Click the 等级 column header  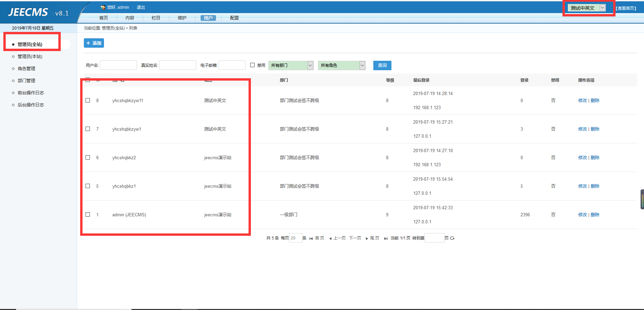click(390, 80)
